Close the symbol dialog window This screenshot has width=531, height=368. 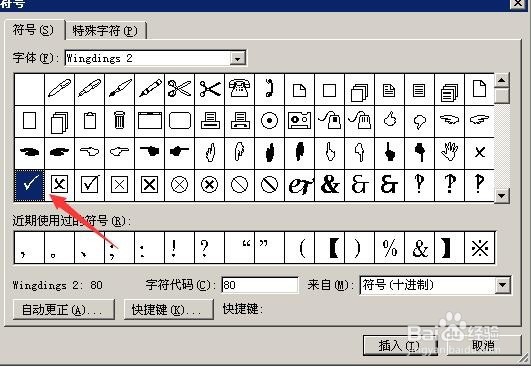tap(518, 3)
